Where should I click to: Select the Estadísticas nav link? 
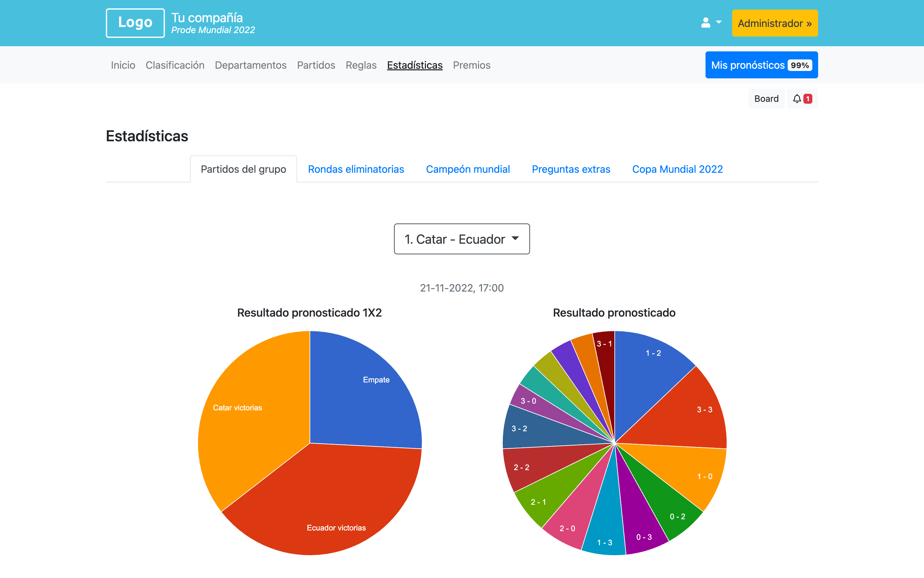(415, 66)
